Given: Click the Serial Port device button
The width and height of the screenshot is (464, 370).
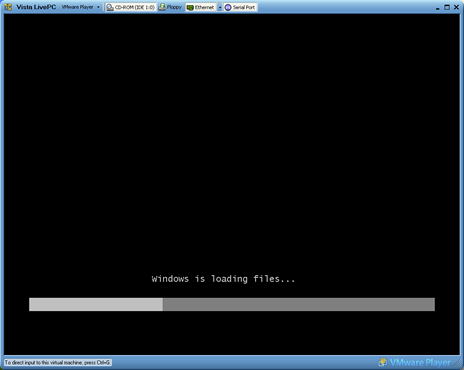Looking at the screenshot, I should [x=240, y=7].
